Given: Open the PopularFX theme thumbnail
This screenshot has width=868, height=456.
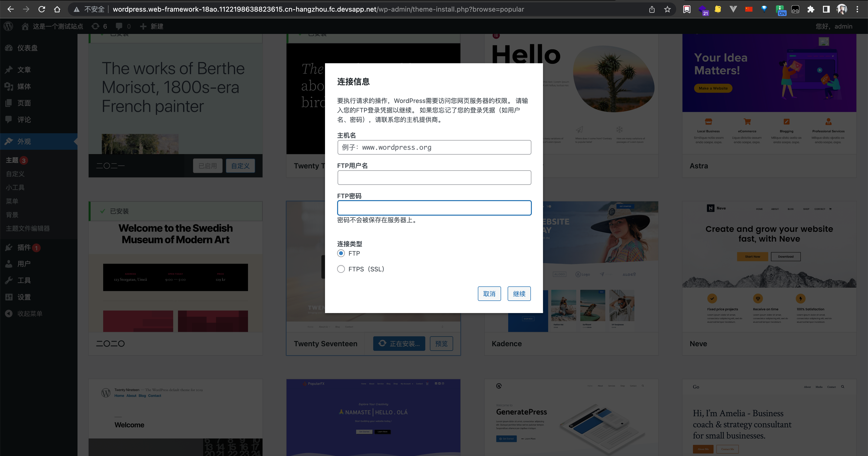Looking at the screenshot, I should pos(373,417).
